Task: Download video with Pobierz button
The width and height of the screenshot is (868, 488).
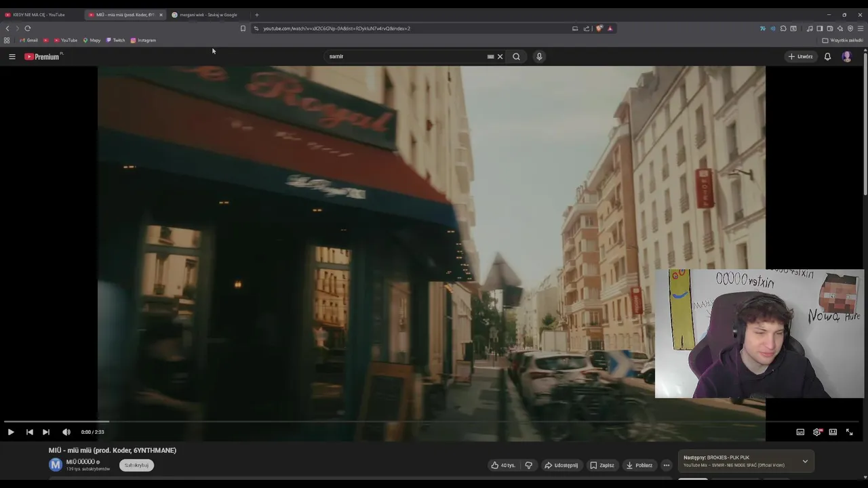Action: 639,465
